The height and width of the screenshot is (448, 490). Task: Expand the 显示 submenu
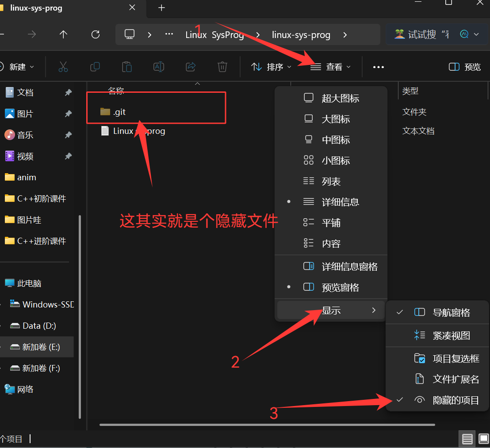(x=331, y=310)
